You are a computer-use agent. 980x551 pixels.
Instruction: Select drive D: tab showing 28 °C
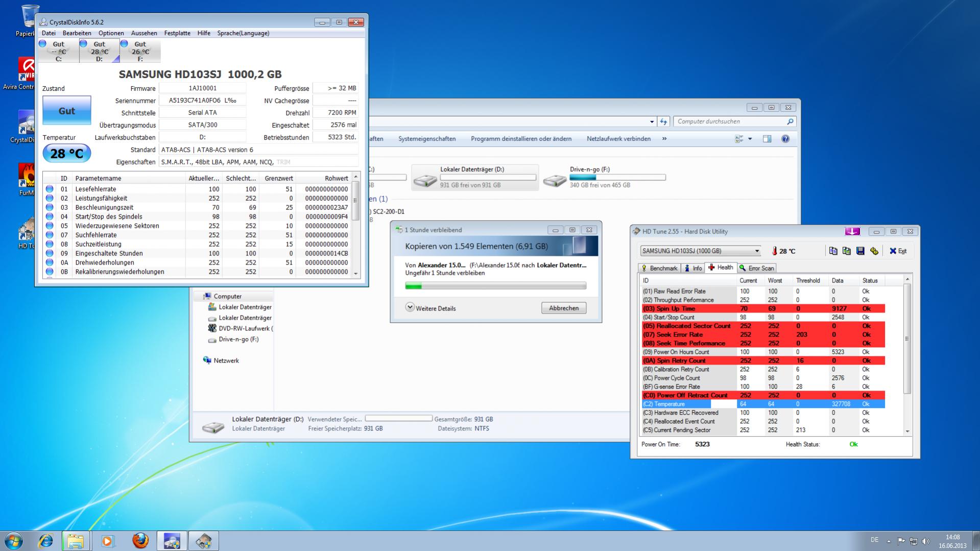pyautogui.click(x=99, y=51)
